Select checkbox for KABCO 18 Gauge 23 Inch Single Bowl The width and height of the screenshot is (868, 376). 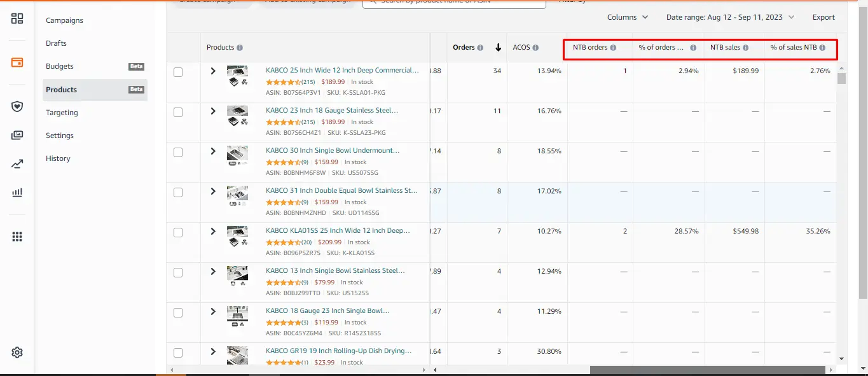tap(178, 312)
